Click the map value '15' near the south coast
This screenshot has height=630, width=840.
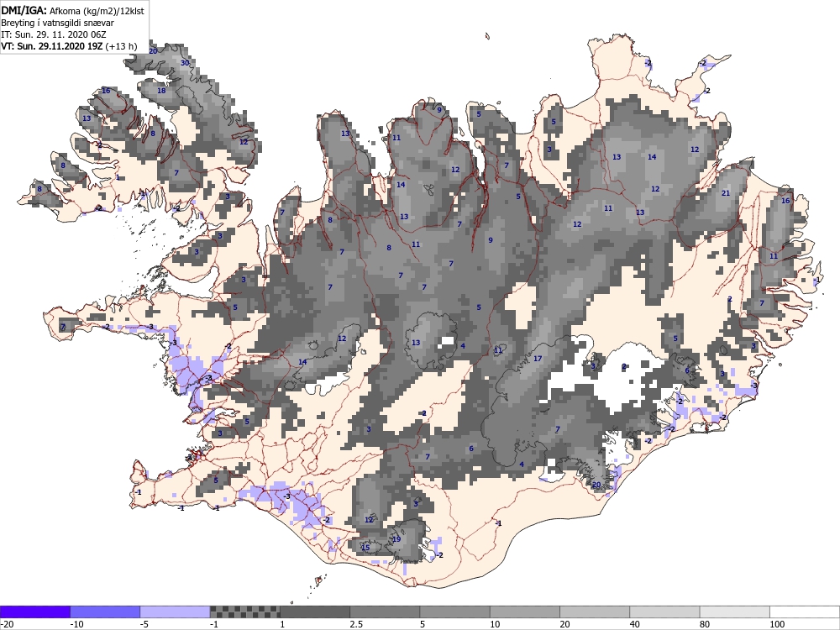click(365, 547)
